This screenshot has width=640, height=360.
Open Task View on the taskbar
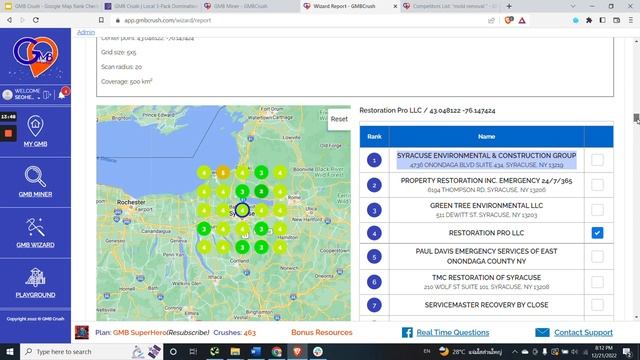[193, 351]
